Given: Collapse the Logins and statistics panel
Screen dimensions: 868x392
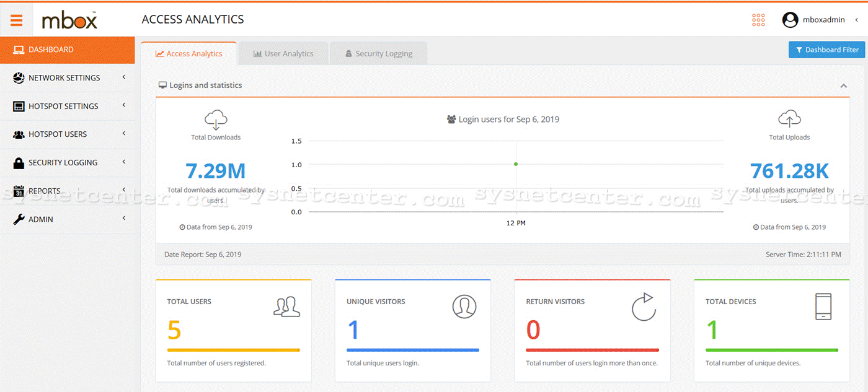Looking at the screenshot, I should [x=844, y=86].
